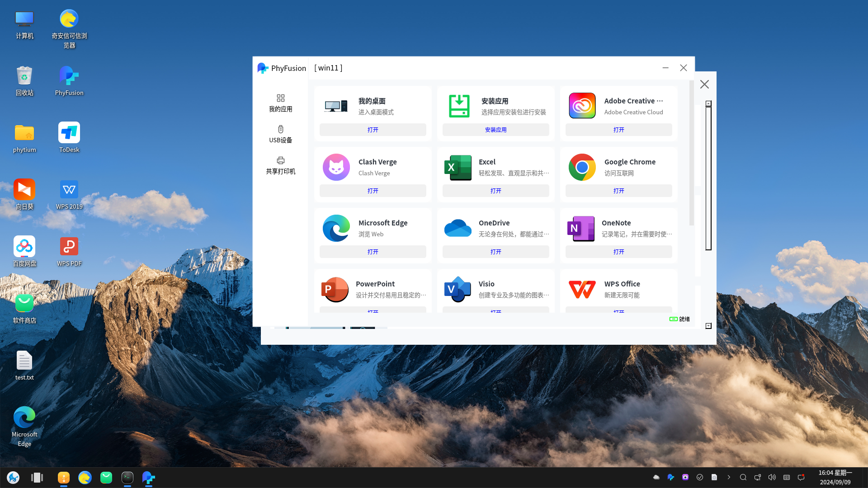Click the Google Chrome app icon

click(582, 167)
